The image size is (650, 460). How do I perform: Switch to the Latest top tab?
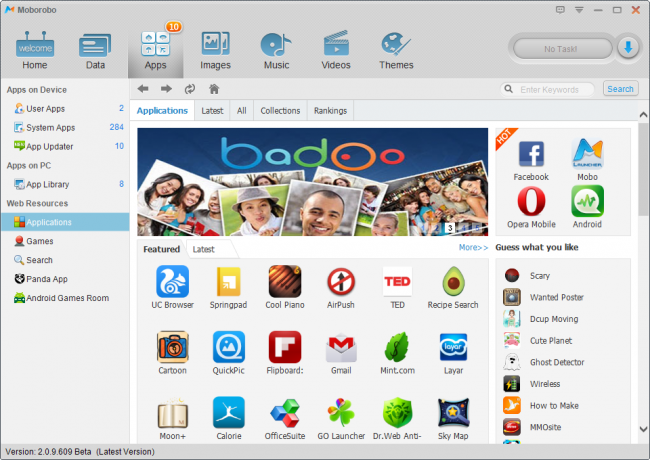tap(212, 111)
